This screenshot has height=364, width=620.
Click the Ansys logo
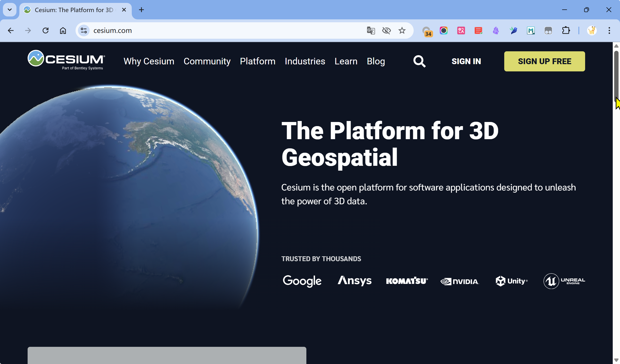(x=355, y=281)
